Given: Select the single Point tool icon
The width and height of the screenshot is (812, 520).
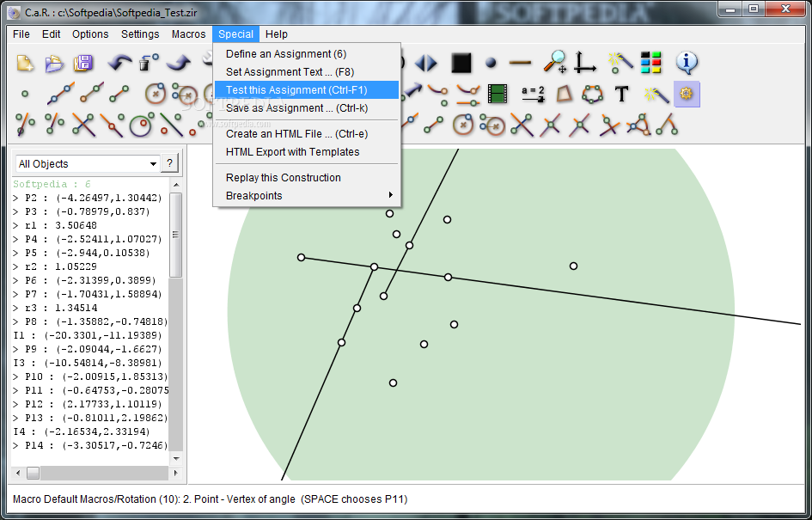Looking at the screenshot, I should (24, 95).
